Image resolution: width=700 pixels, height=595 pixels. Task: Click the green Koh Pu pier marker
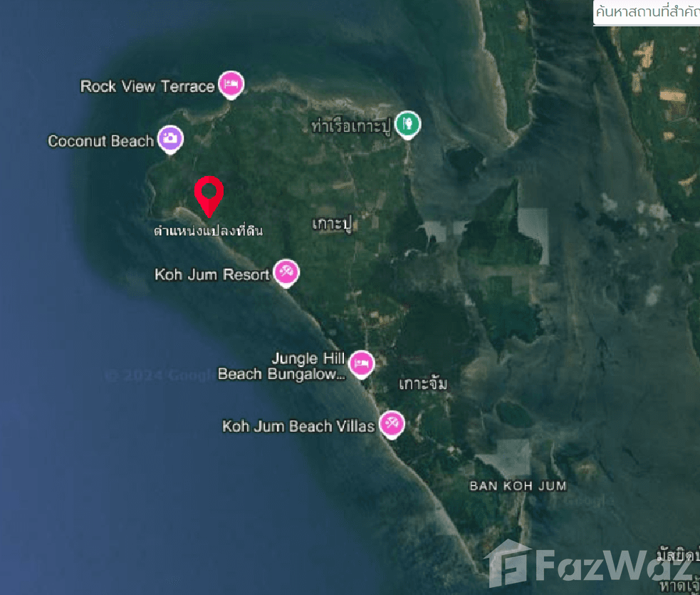[407, 124]
